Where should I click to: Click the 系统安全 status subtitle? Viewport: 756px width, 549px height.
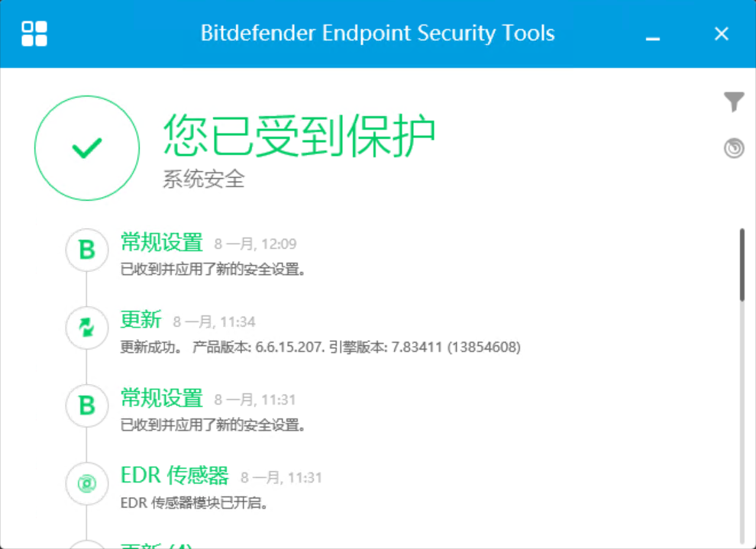[204, 179]
